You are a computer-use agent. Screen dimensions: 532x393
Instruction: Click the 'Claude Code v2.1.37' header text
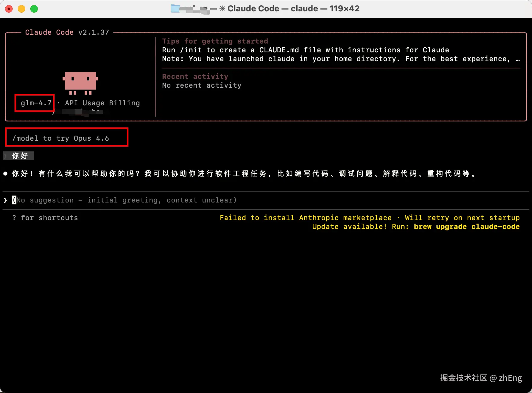67,32
